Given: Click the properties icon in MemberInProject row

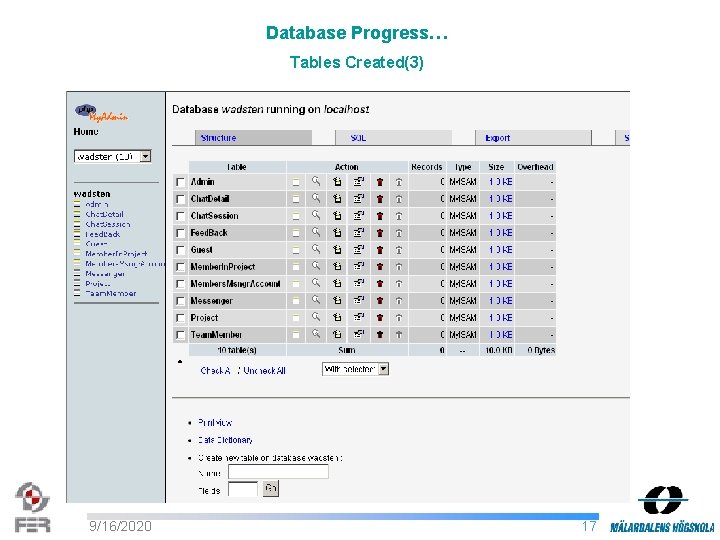Looking at the screenshot, I should 359,267.
